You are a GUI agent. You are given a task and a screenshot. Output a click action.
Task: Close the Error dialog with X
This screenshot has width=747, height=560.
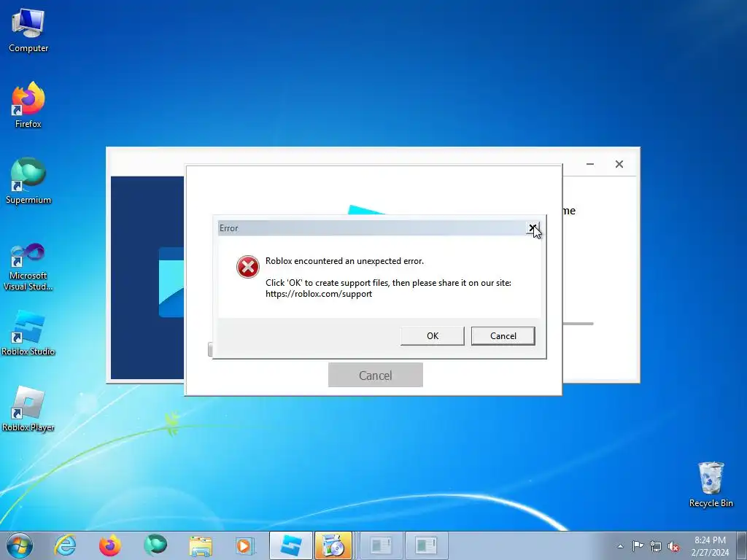pos(533,227)
